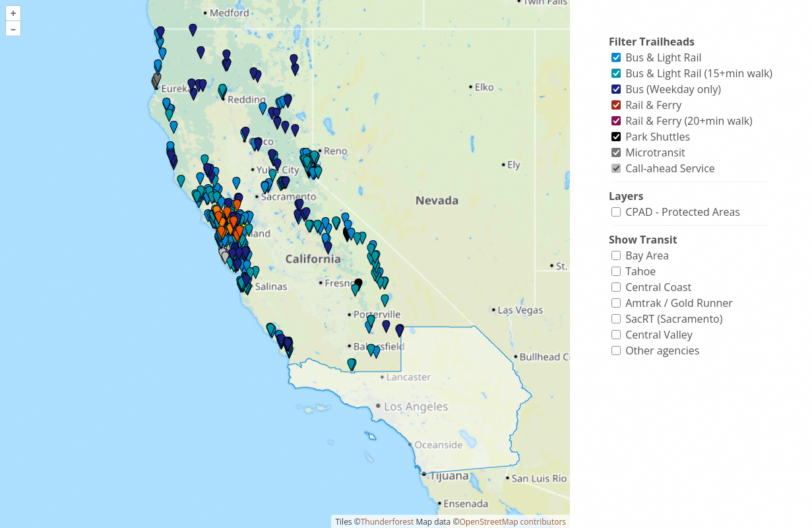Uncheck Bus (Weekday only) filter
812x528 pixels.
pos(616,89)
